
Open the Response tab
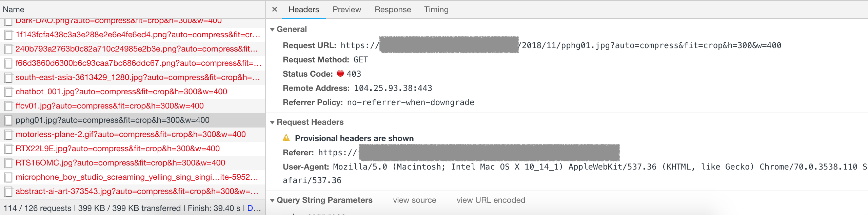(393, 9)
